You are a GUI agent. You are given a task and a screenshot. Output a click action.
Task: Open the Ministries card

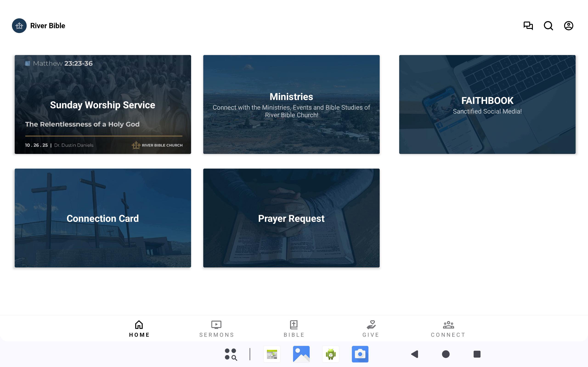click(291, 104)
